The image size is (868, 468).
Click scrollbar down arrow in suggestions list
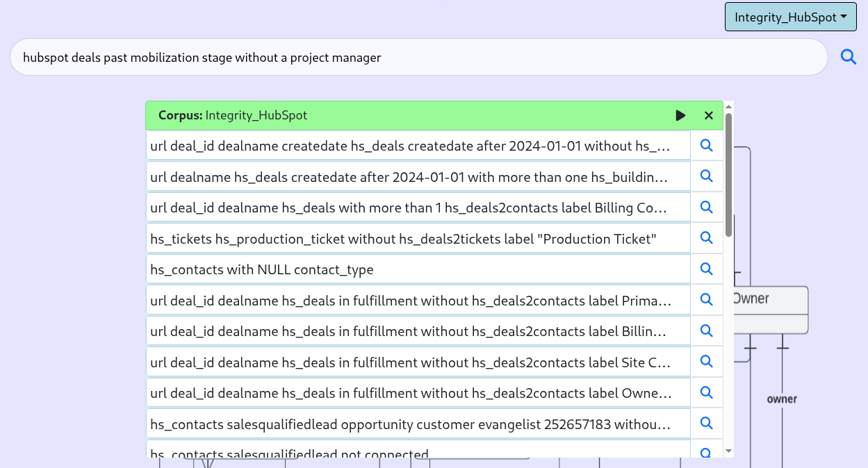(728, 451)
